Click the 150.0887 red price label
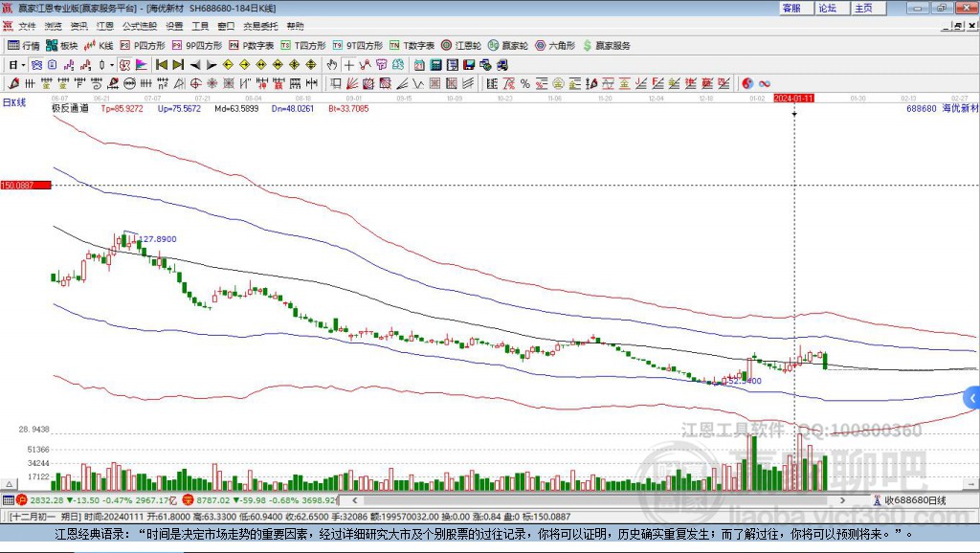This screenshot has width=980, height=553. click(x=26, y=185)
